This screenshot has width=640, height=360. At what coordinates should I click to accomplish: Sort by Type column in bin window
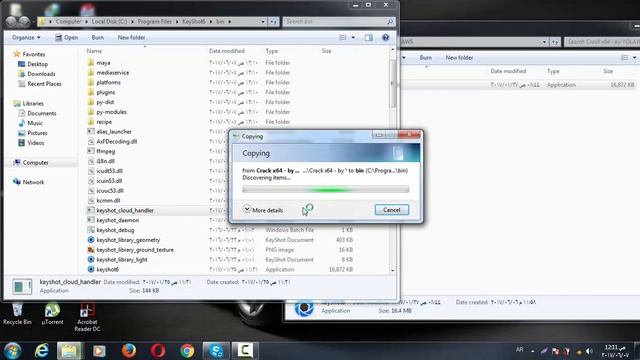[271, 51]
